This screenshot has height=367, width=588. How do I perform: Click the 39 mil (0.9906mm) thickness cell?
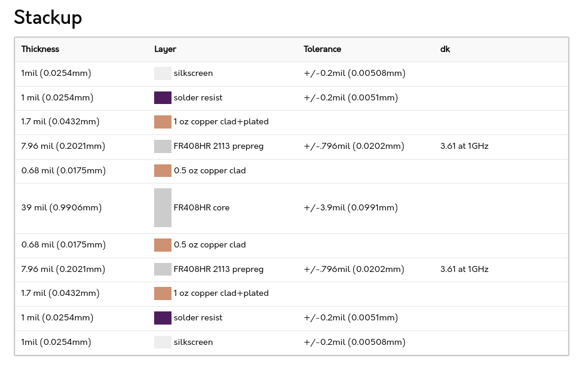tap(62, 207)
